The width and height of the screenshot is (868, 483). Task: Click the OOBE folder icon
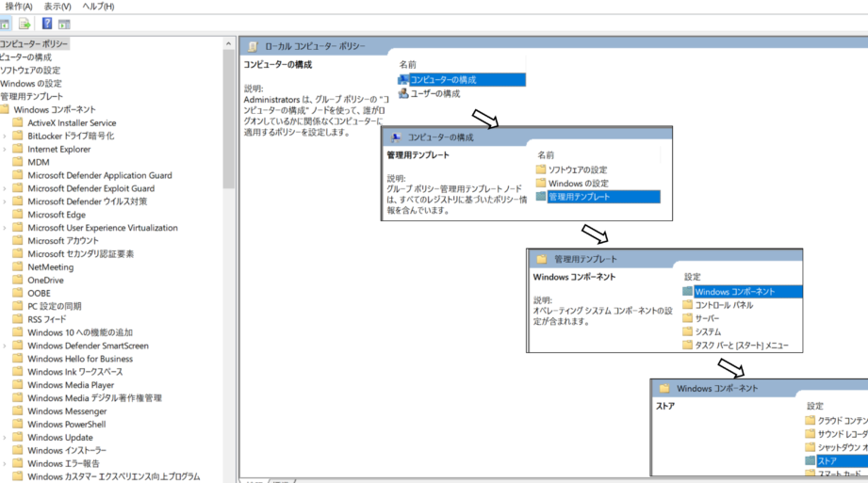click(18, 293)
